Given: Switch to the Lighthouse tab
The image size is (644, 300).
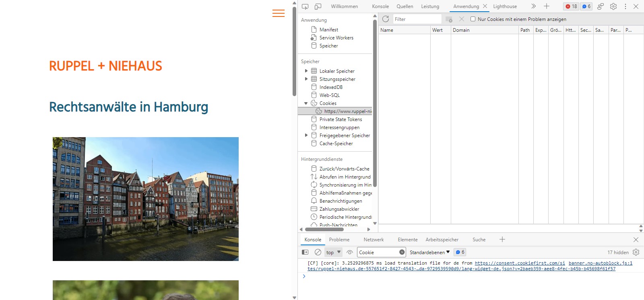Looking at the screenshot, I should point(505,6).
